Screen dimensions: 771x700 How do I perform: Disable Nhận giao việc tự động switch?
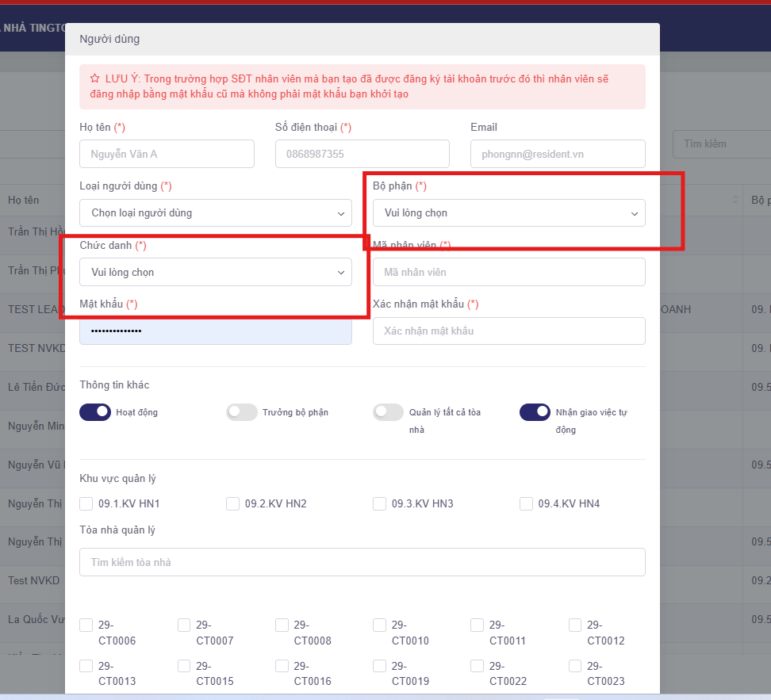(535, 412)
